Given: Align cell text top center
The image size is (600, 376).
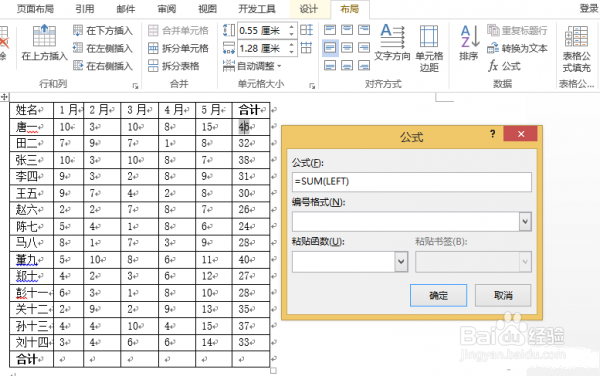Looking at the screenshot, I should [x=347, y=29].
